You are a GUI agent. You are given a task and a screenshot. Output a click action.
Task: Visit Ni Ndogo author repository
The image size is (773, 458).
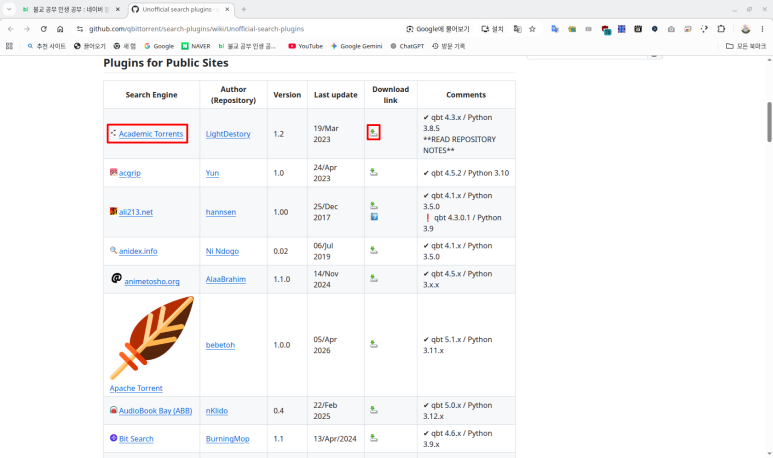point(222,251)
